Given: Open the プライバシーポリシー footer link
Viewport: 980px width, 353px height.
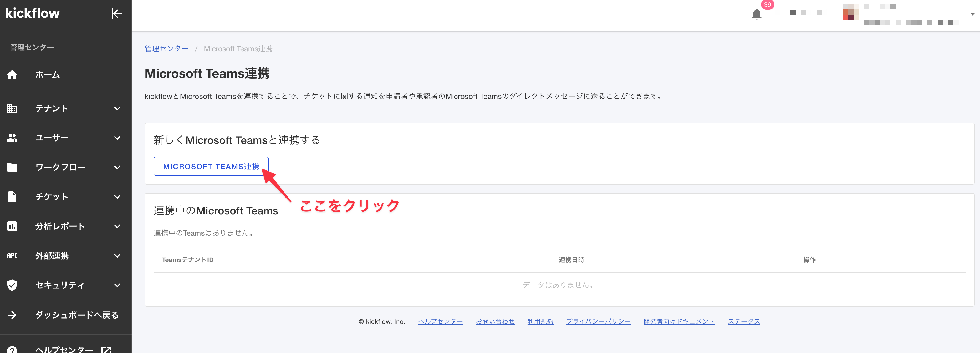Looking at the screenshot, I should click(598, 321).
